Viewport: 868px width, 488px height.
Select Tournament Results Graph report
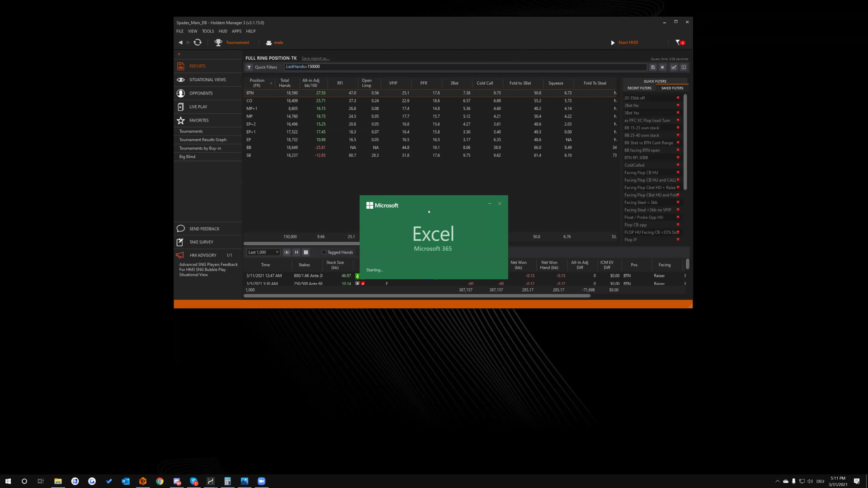(x=203, y=140)
